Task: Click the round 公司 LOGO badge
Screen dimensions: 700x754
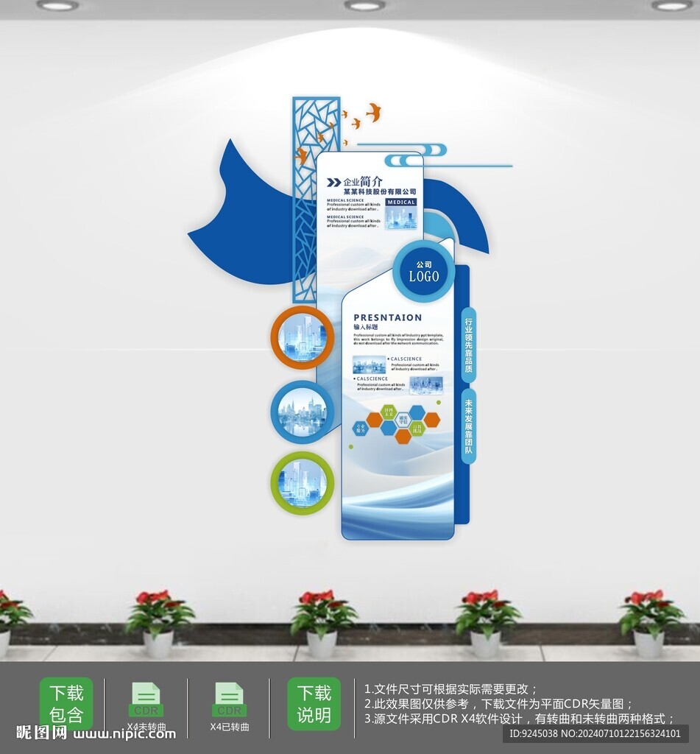Action: [x=423, y=271]
